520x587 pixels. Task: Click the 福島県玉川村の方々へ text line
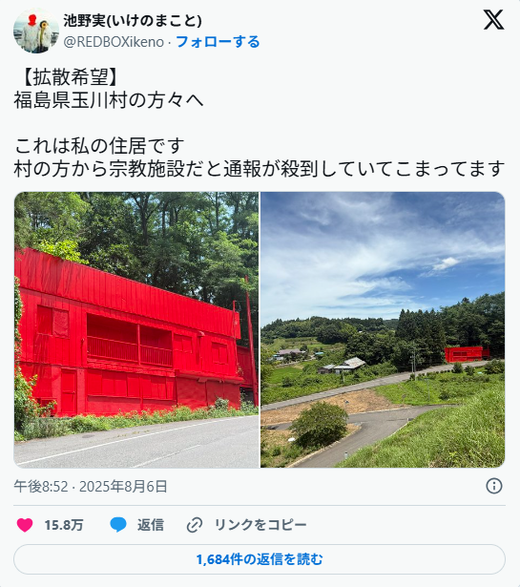[109, 100]
